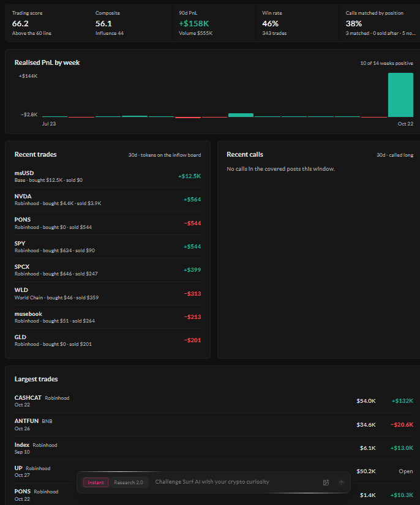Open the msUSD recent trade row
The image size is (420, 505).
click(x=108, y=176)
